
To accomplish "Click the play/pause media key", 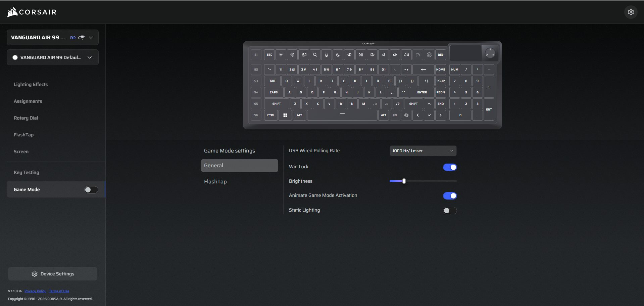I will point(360,55).
